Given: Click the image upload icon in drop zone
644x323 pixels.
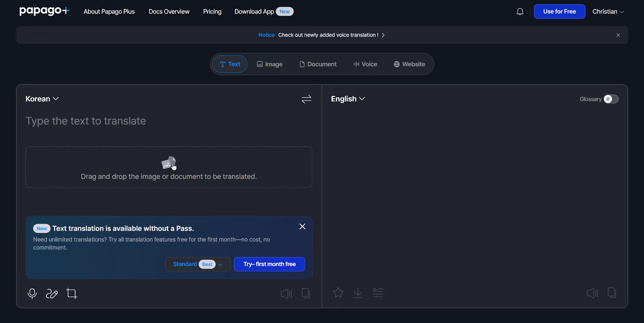Looking at the screenshot, I should tap(169, 163).
